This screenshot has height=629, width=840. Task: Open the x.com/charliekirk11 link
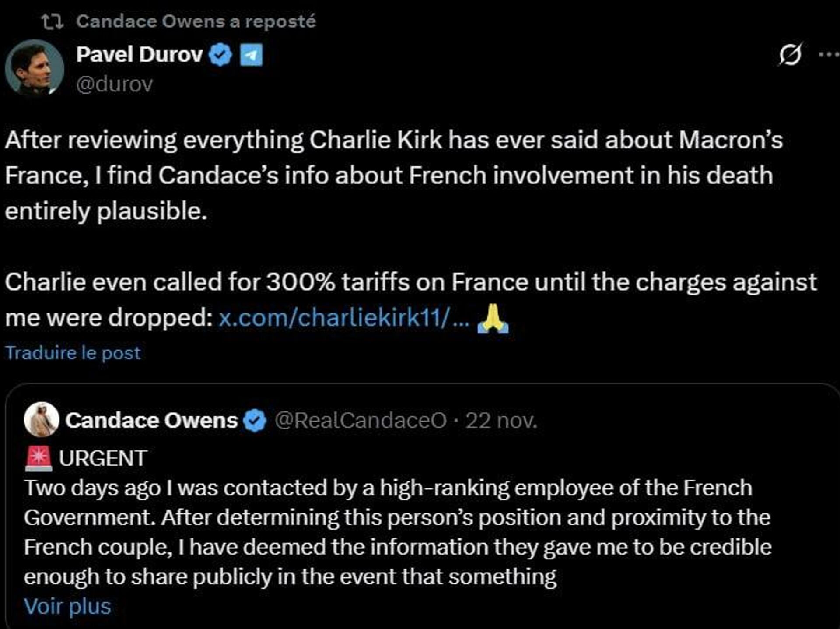click(x=344, y=317)
